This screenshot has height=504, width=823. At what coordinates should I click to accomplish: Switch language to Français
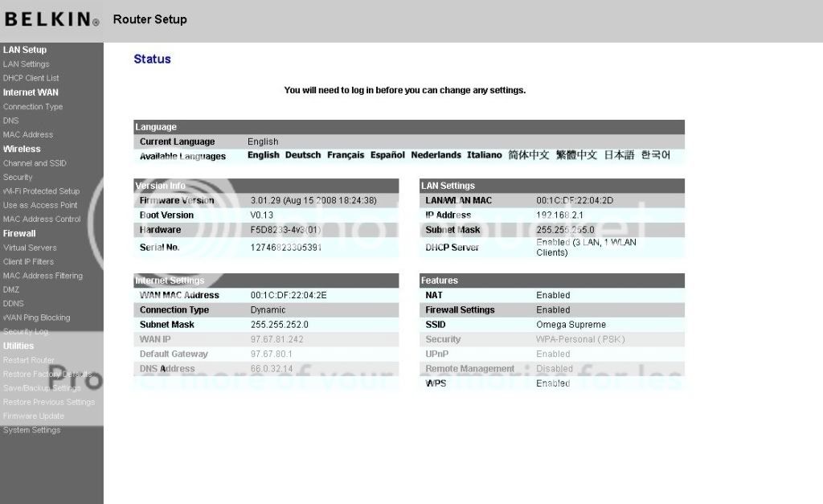346,155
